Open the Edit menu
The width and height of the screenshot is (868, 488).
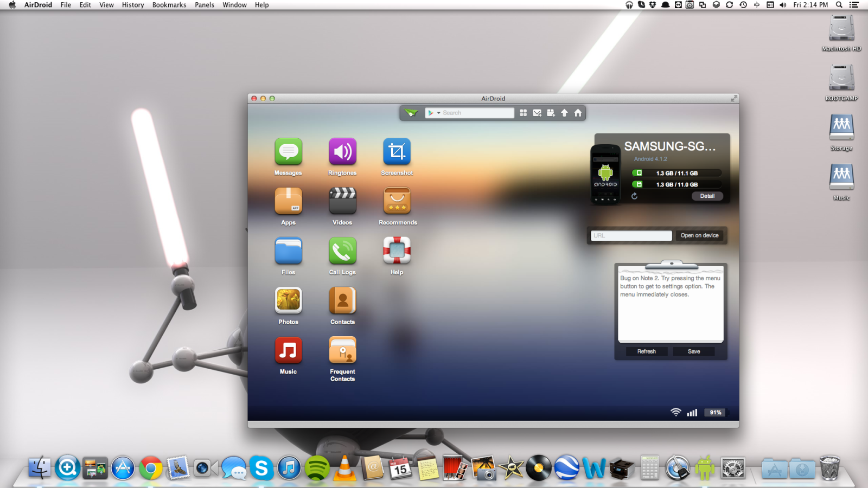pos(85,5)
